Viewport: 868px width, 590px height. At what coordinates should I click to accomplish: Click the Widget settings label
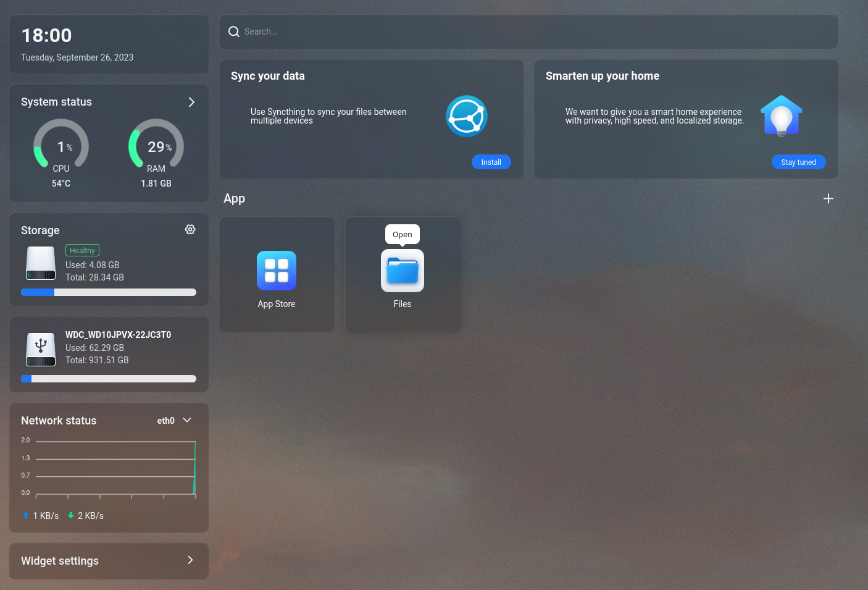tap(60, 561)
